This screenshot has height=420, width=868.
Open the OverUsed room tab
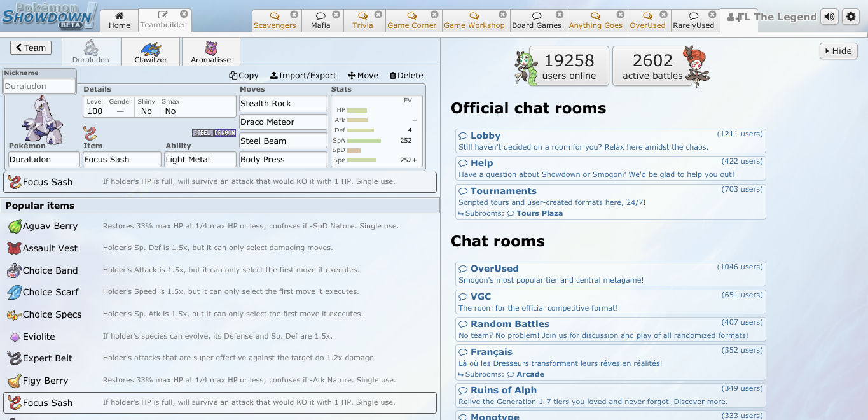click(x=647, y=20)
